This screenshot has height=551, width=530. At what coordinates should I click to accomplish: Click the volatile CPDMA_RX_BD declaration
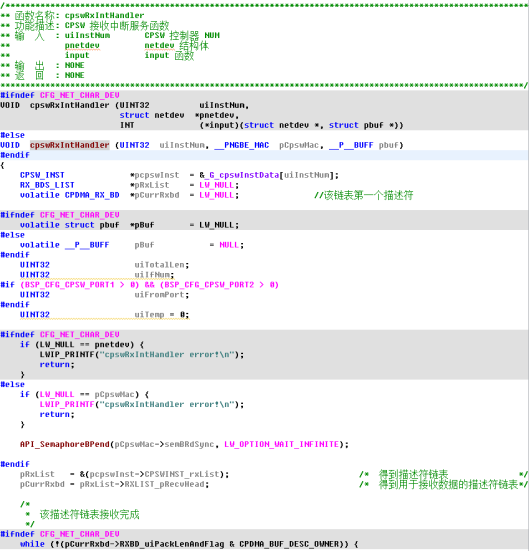tap(70, 195)
